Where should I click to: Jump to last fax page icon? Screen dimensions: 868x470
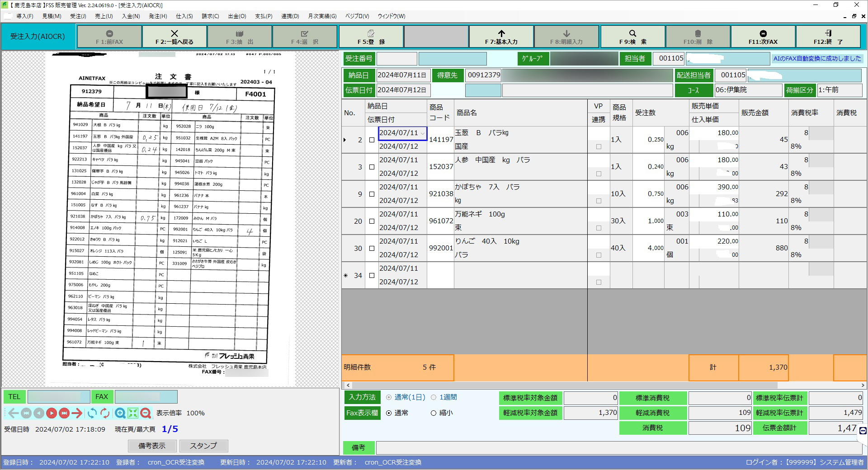pyautogui.click(x=64, y=413)
